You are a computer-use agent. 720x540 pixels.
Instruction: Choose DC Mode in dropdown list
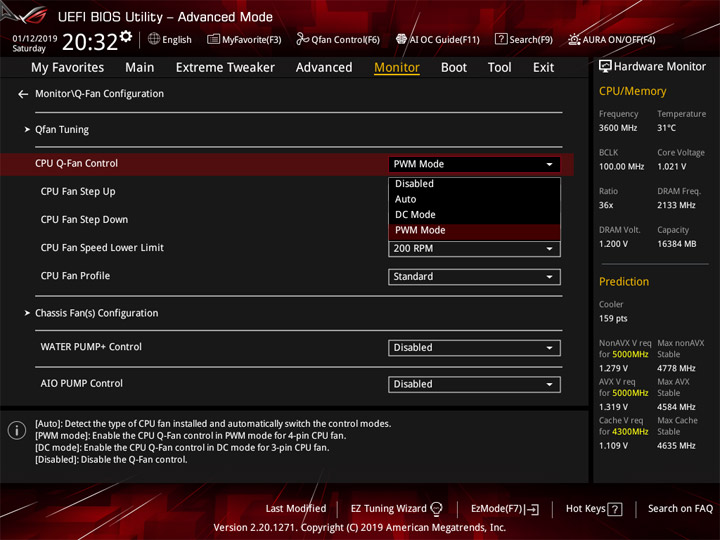pyautogui.click(x=474, y=215)
